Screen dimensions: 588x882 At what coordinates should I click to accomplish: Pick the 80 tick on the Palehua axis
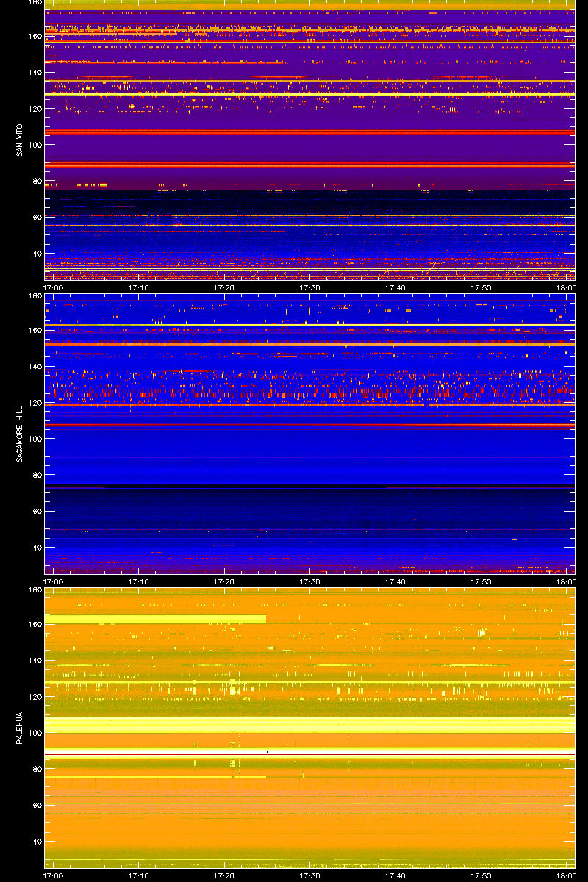point(36,769)
